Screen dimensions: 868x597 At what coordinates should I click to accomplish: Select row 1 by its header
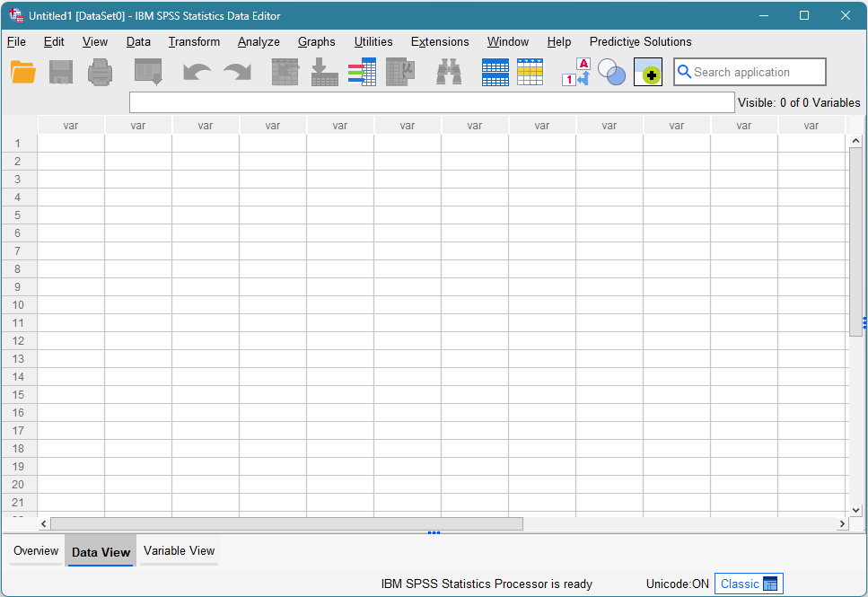pyautogui.click(x=18, y=144)
